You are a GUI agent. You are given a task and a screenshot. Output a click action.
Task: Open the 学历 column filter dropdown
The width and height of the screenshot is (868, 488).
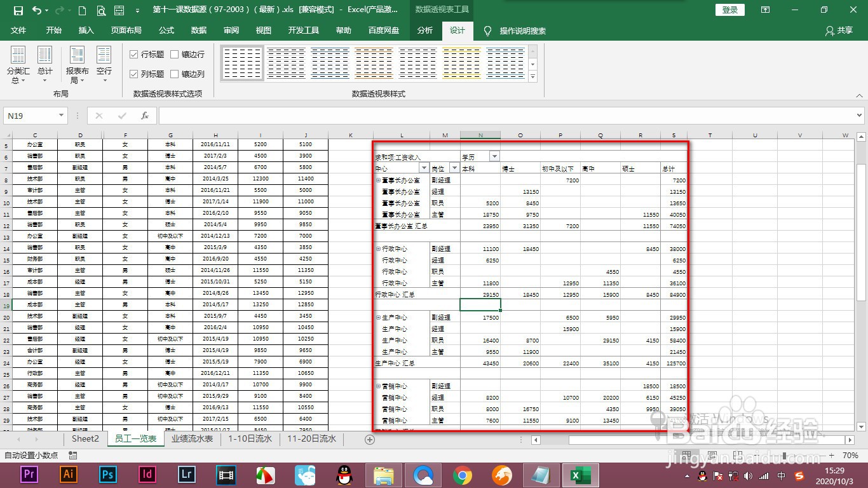point(494,156)
